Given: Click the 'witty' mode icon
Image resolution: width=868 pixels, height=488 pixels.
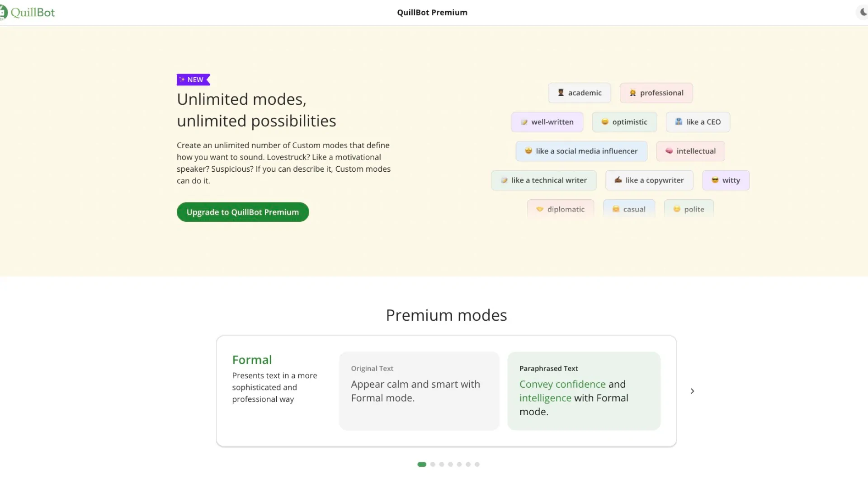Looking at the screenshot, I should click(714, 180).
